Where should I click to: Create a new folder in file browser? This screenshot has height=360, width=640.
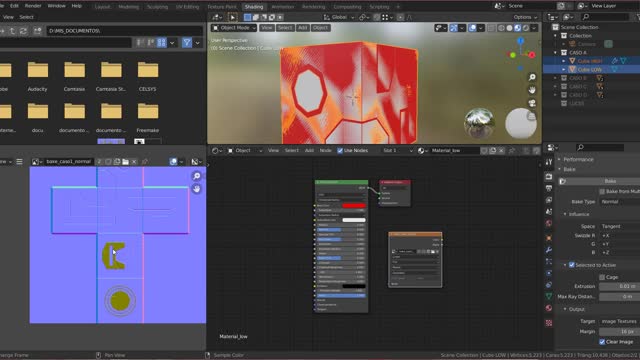point(37,31)
